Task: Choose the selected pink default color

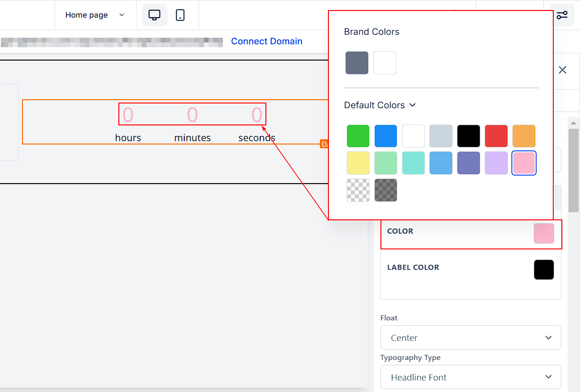Action: (x=524, y=163)
